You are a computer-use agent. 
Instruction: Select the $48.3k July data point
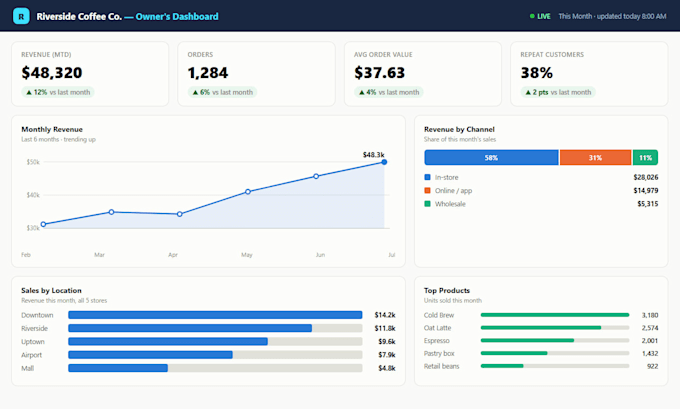pyautogui.click(x=384, y=162)
